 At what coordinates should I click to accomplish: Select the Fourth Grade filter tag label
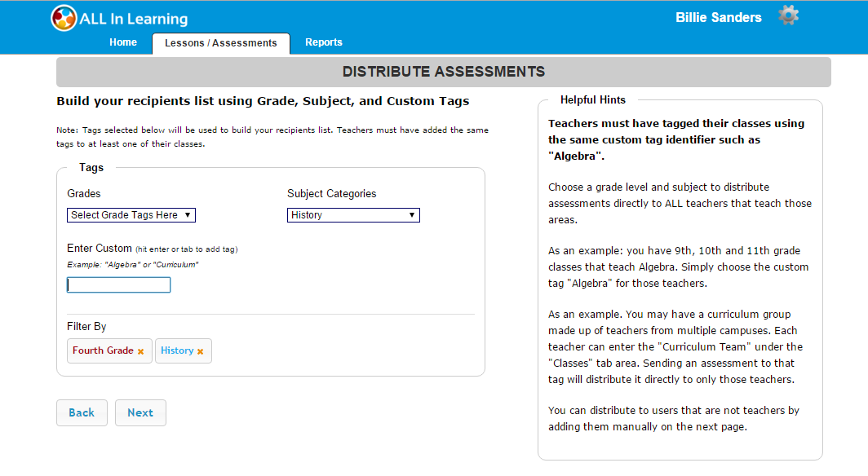tap(103, 350)
